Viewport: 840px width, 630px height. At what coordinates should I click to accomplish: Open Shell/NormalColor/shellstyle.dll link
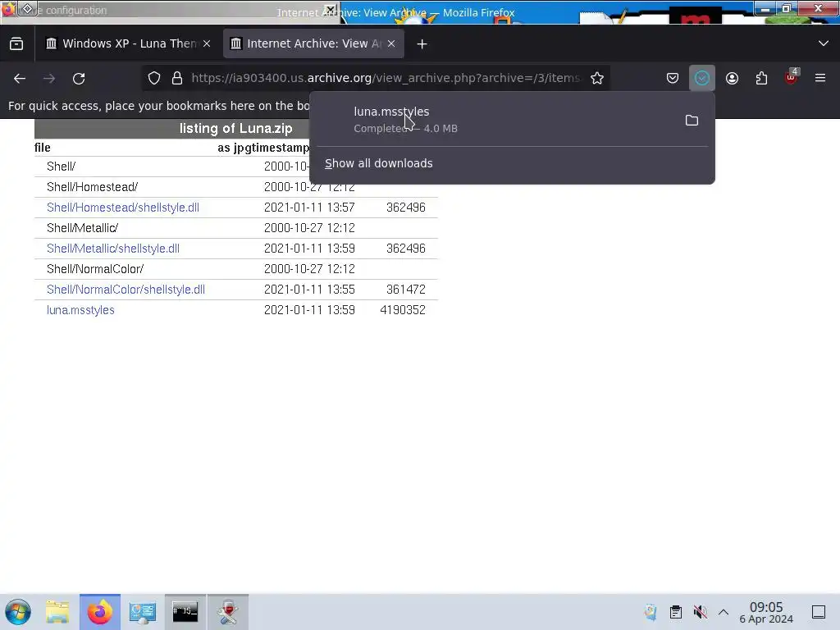126,290
